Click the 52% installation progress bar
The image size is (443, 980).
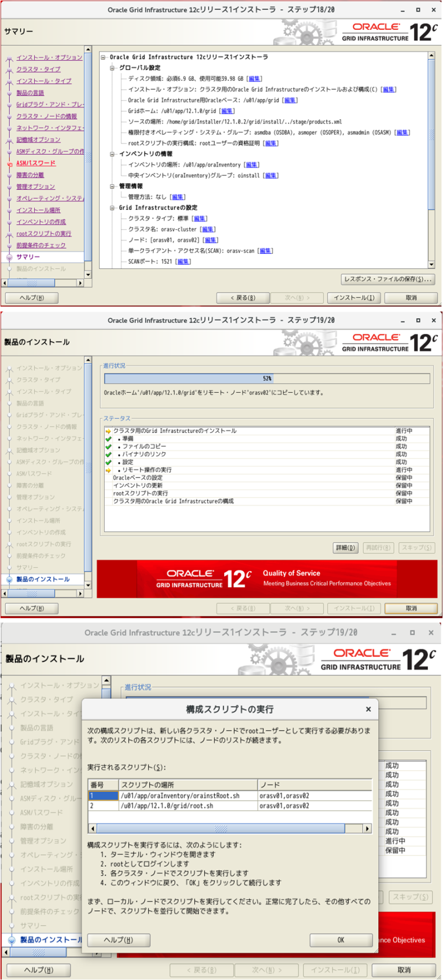coord(267,378)
